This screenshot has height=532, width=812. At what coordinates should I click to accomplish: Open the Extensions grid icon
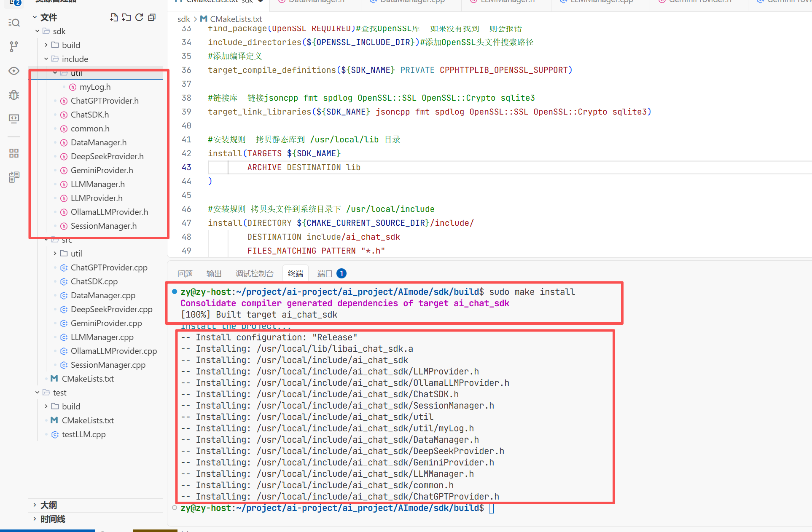point(14,153)
